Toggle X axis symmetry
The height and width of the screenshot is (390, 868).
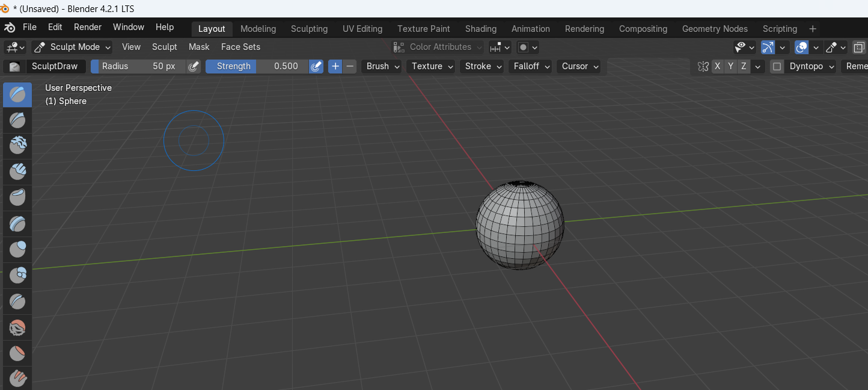[717, 66]
